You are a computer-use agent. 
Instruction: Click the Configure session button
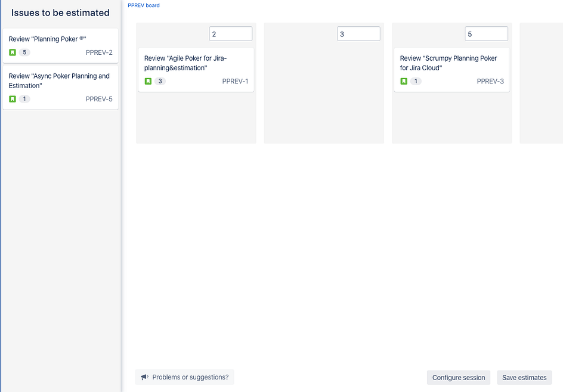point(458,377)
